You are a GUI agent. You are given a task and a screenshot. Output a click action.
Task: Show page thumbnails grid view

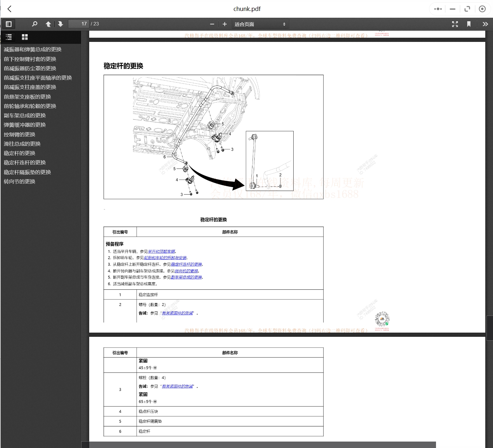point(24,37)
